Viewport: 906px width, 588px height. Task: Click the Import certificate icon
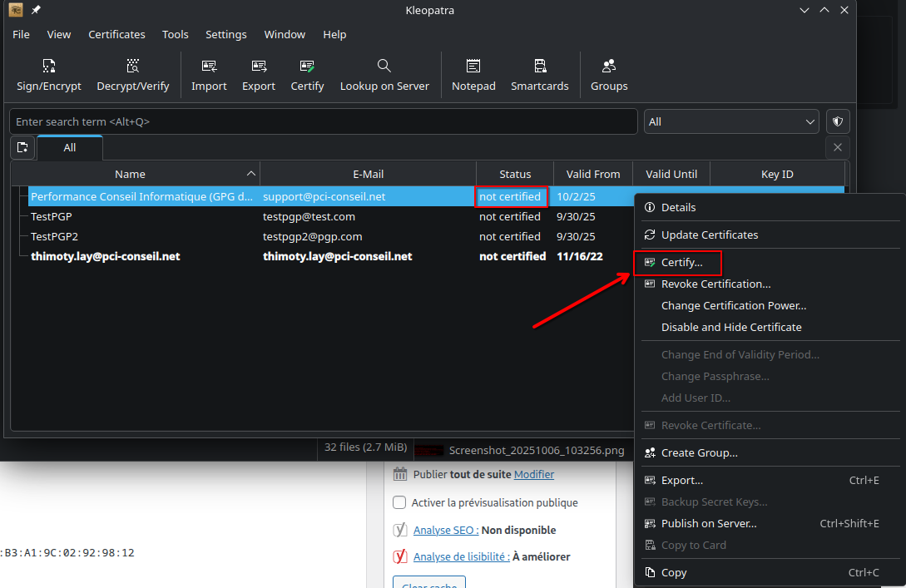point(209,67)
